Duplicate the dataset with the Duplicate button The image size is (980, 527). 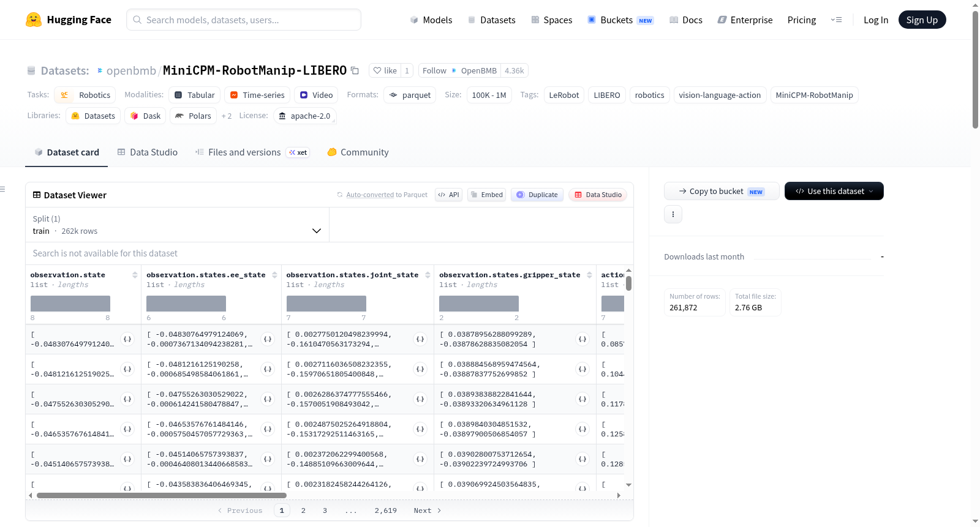(537, 195)
